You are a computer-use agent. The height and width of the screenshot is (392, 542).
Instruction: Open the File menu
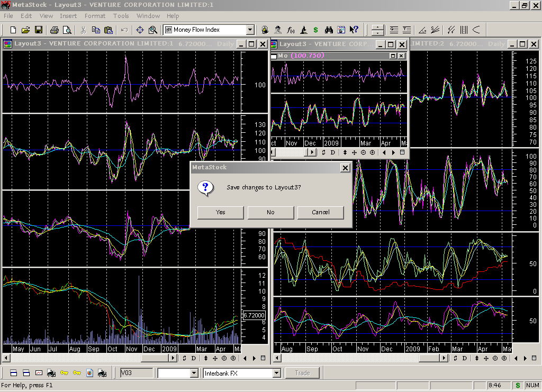(x=8, y=16)
